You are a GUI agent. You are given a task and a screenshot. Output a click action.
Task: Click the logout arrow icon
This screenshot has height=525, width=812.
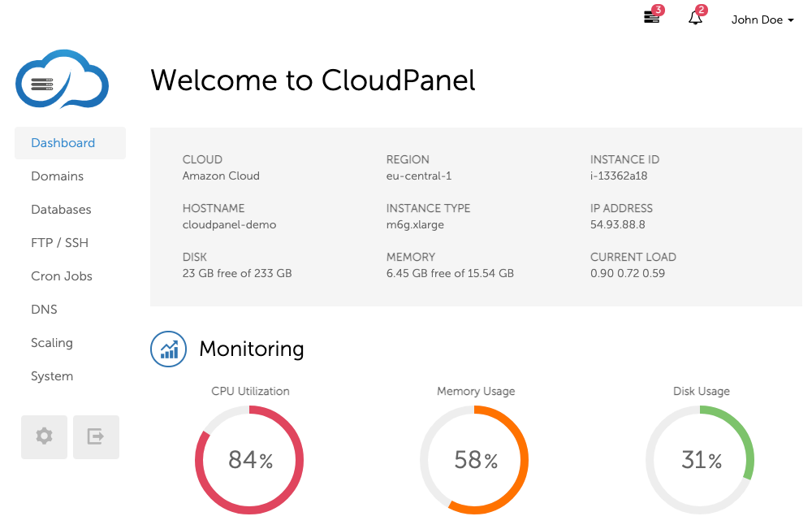96,436
